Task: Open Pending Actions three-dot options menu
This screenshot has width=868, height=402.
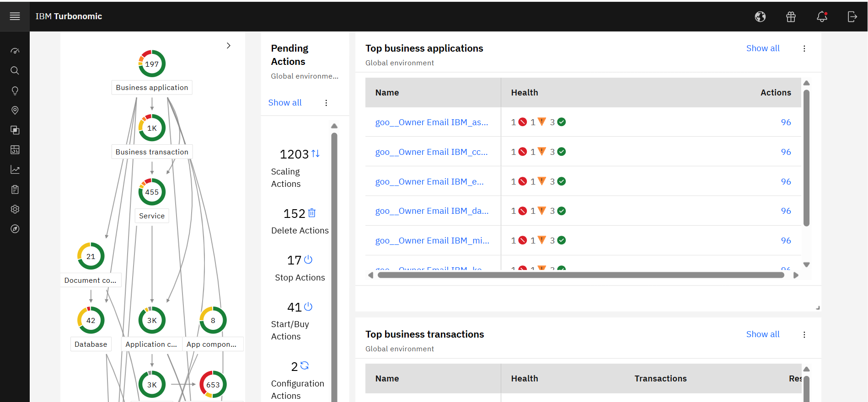Action: point(326,103)
